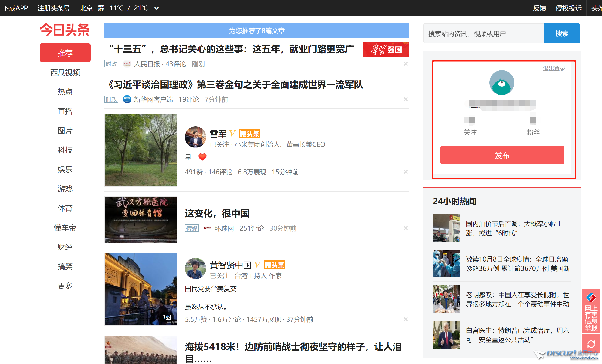Expand the Beijing weather dropdown arrow
Screen dimensions: 602x364
pyautogui.click(x=156, y=8)
